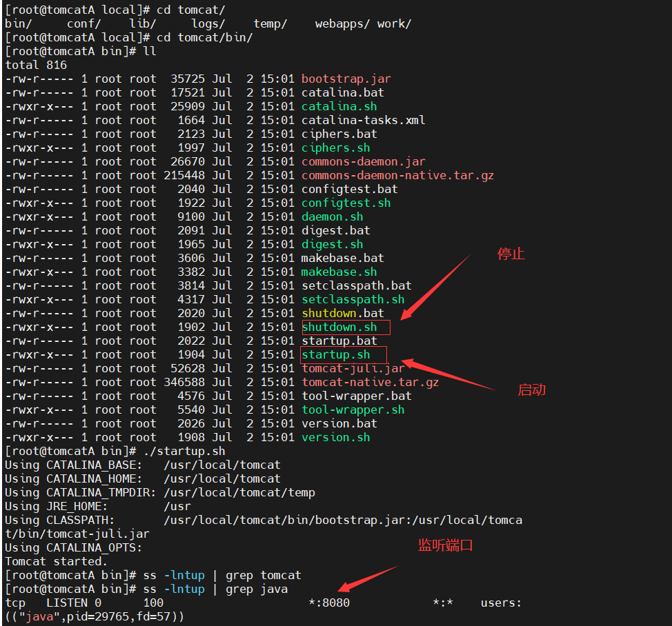Click the setclasspath.sh script name

point(353,299)
